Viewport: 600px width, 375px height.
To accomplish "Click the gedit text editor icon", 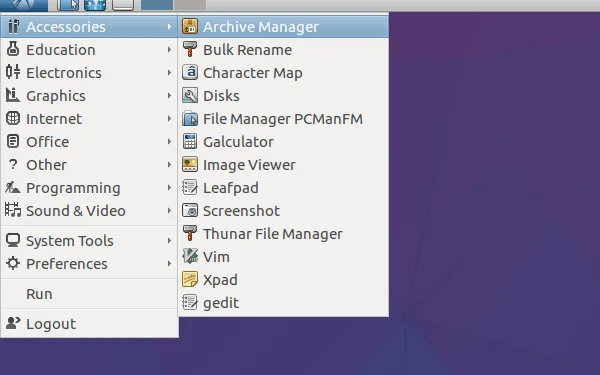I will click(x=190, y=302).
